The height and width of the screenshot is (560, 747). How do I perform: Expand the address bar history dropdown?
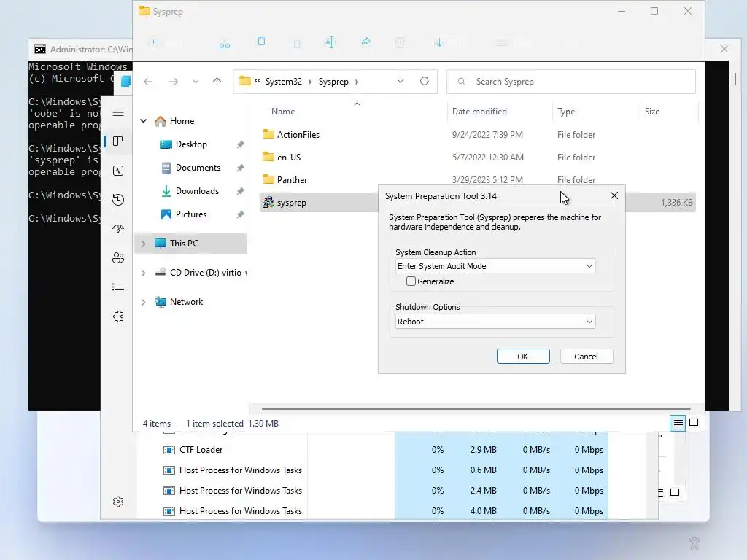point(400,82)
